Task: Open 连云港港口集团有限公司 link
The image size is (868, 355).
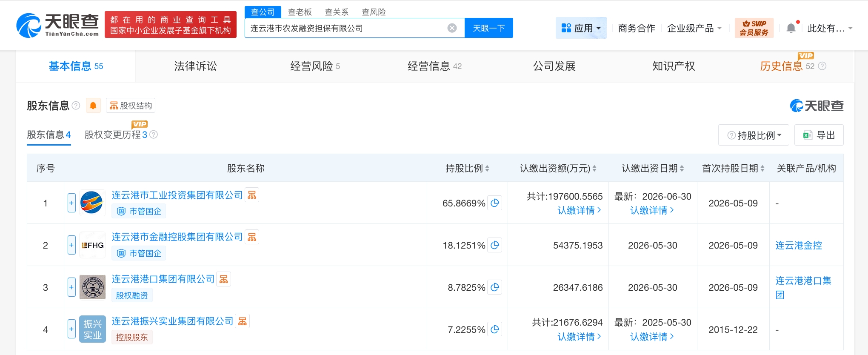Action: pos(163,279)
